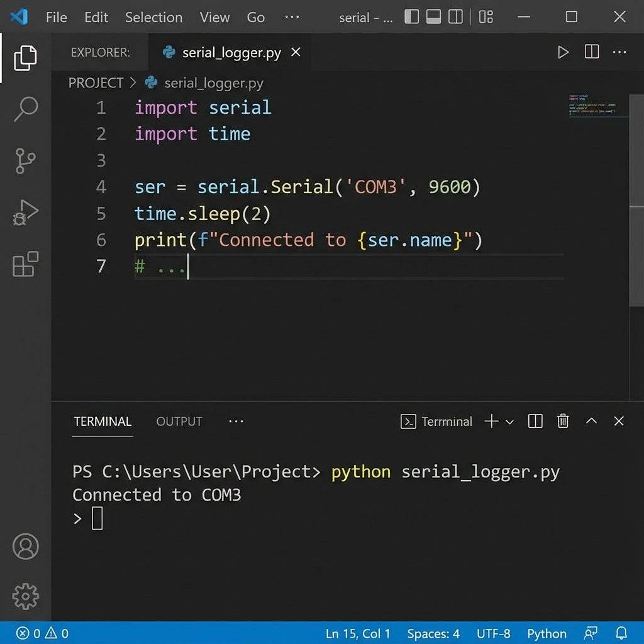The width and height of the screenshot is (644, 644).
Task: Kill the active terminal with the trash icon
Action: (x=563, y=421)
